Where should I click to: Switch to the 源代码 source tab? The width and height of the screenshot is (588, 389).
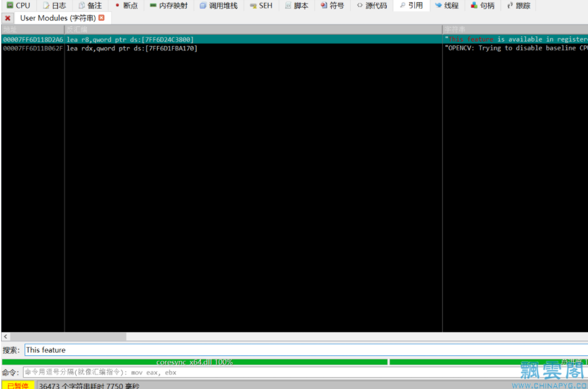pos(371,6)
